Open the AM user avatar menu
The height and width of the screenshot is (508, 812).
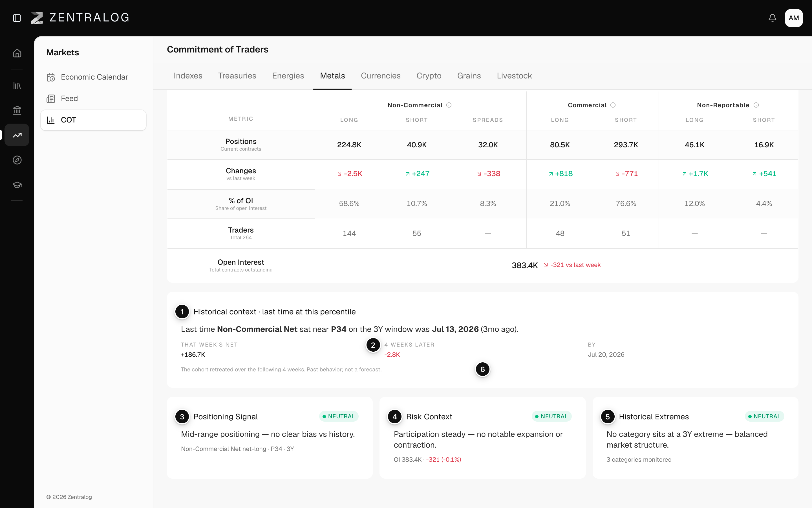(794, 18)
